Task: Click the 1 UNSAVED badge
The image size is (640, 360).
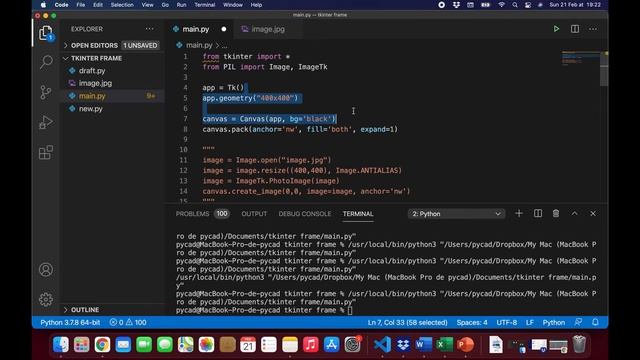Action: point(140,45)
